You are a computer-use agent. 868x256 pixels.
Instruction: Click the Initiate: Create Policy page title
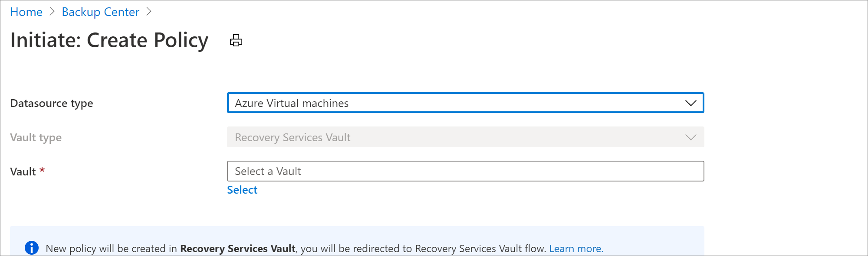[x=109, y=40]
